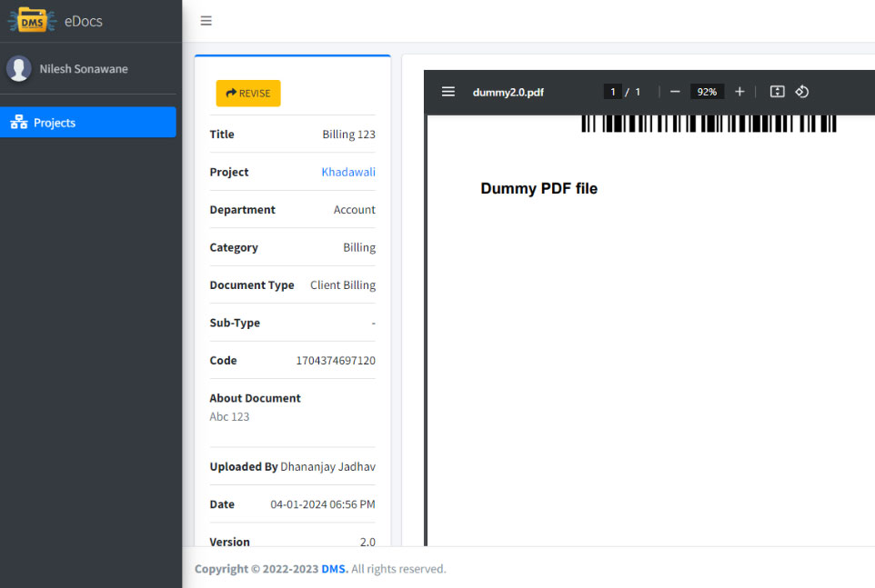Viewport: 875px width, 588px height.
Task: Rotate the PDF counterclockwise
Action: 802,92
